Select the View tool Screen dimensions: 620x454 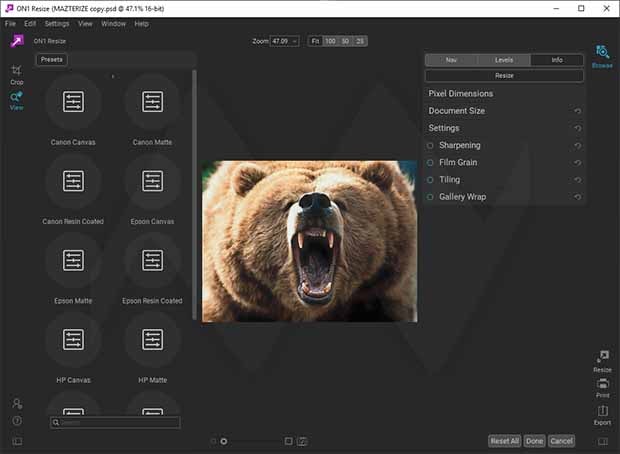[17, 99]
